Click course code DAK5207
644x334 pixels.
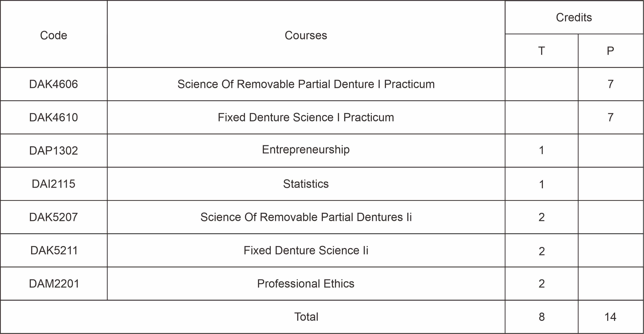coord(54,217)
